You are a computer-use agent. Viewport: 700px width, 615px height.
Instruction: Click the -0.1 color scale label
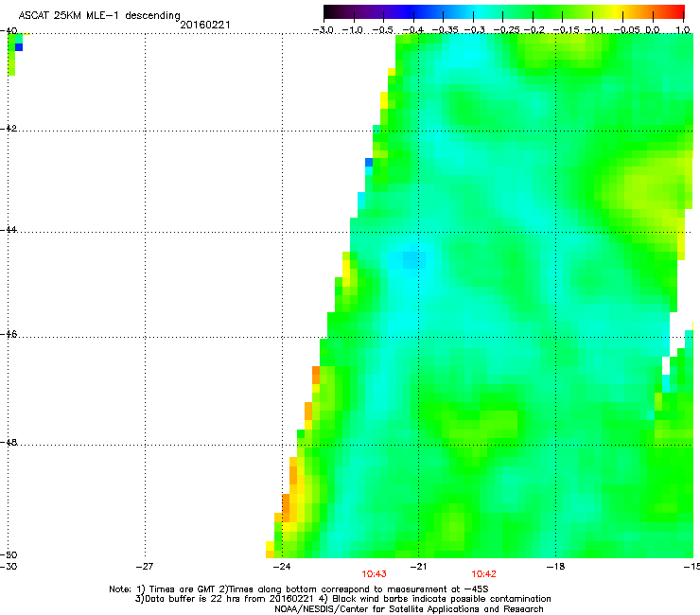click(x=594, y=30)
